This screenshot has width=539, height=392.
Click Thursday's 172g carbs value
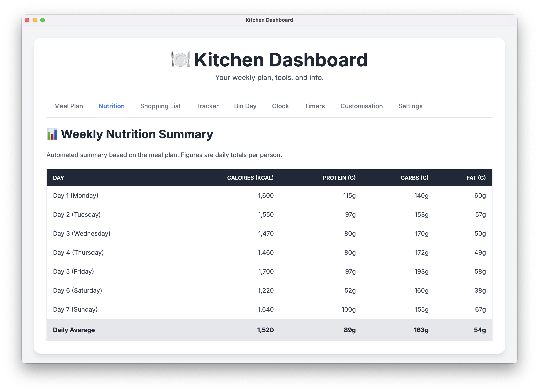[x=422, y=253]
